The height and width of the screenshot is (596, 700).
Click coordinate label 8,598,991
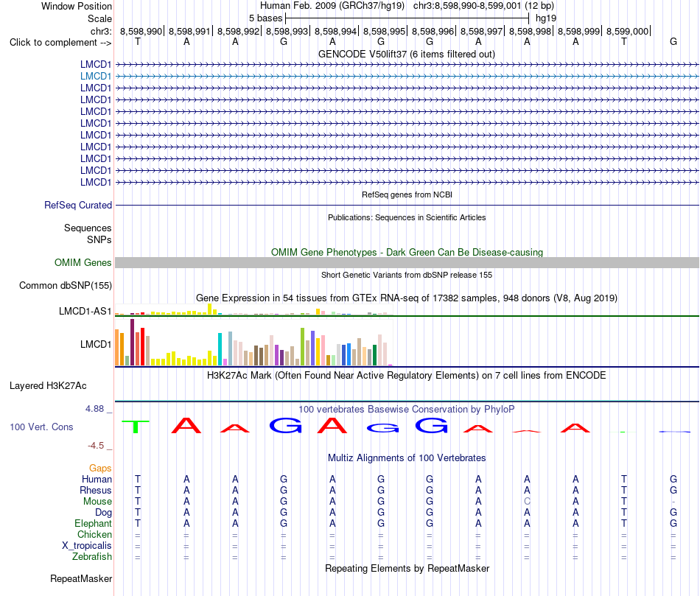coord(189,31)
